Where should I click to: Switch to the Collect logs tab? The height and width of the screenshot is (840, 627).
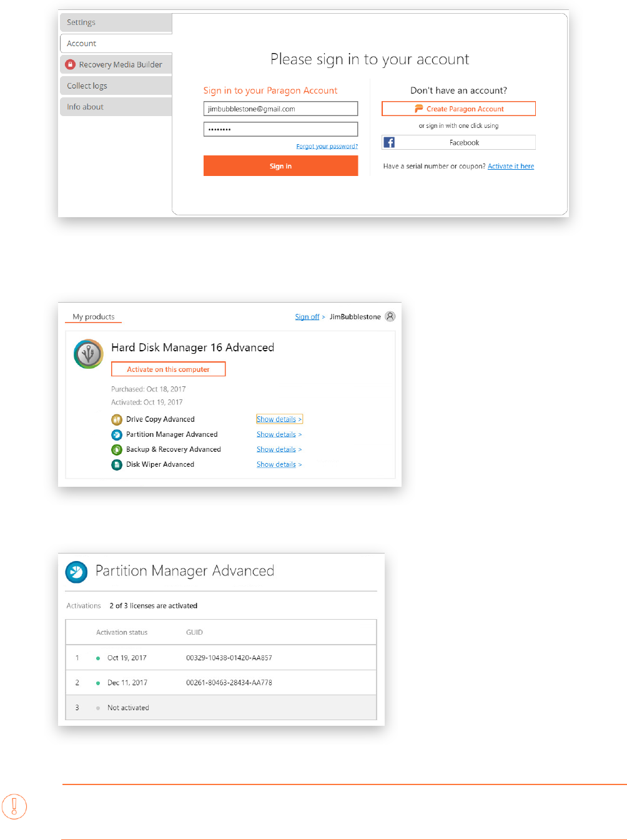point(116,85)
